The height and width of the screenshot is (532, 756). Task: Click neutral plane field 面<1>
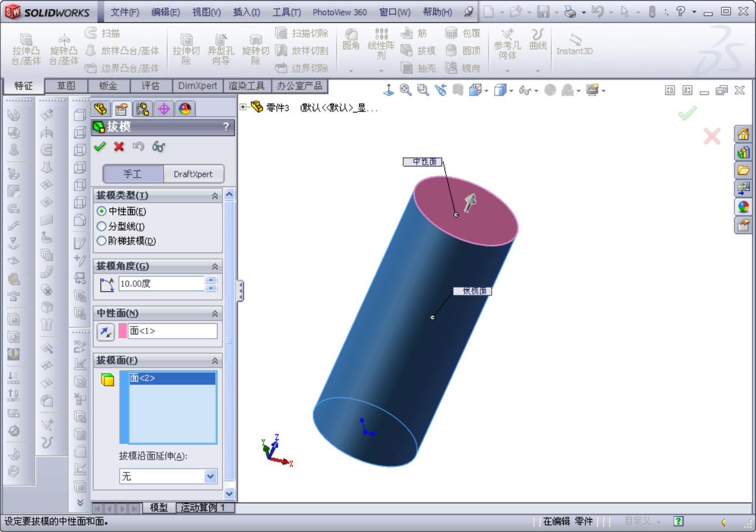[x=172, y=331]
